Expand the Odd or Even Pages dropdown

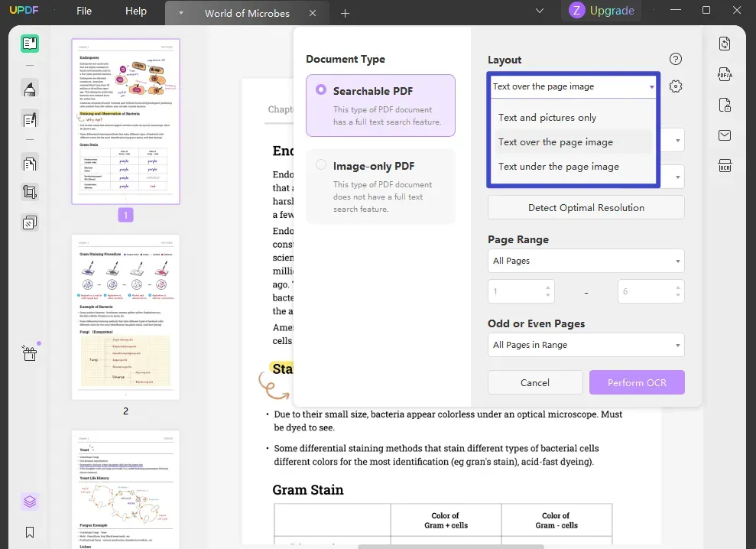pyautogui.click(x=586, y=345)
